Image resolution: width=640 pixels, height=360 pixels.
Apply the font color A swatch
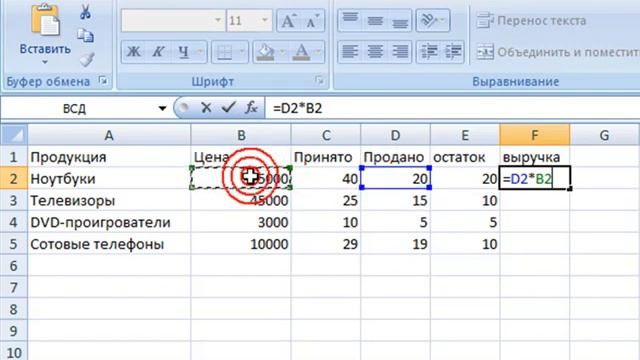(x=302, y=52)
